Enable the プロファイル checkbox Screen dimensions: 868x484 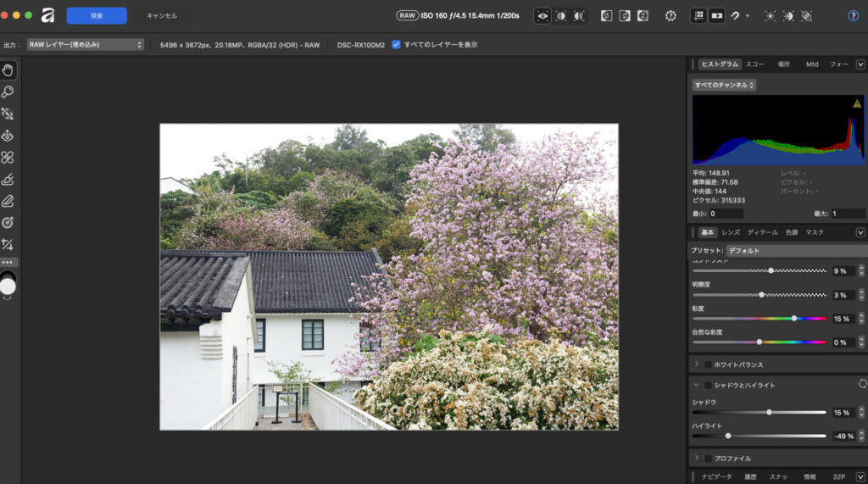coord(709,459)
